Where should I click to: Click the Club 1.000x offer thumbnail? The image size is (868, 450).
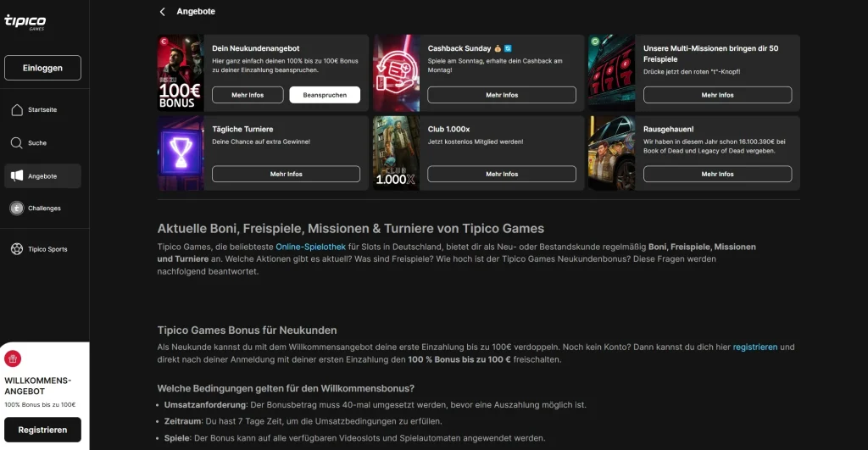[396, 153]
